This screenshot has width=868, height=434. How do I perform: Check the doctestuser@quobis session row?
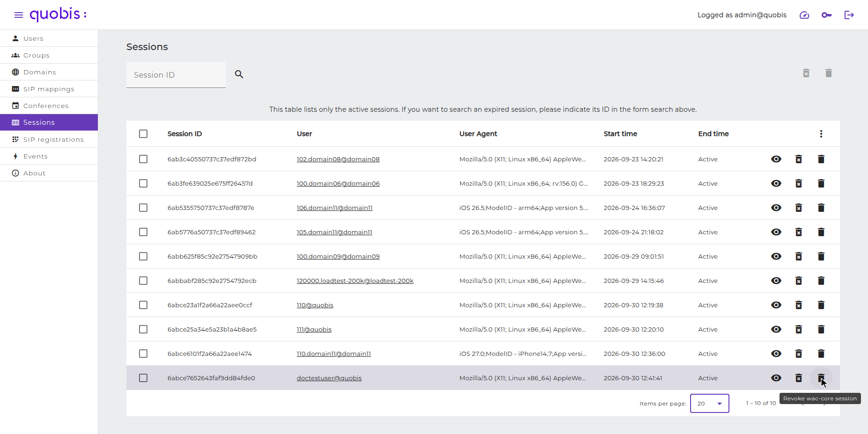pos(143,378)
